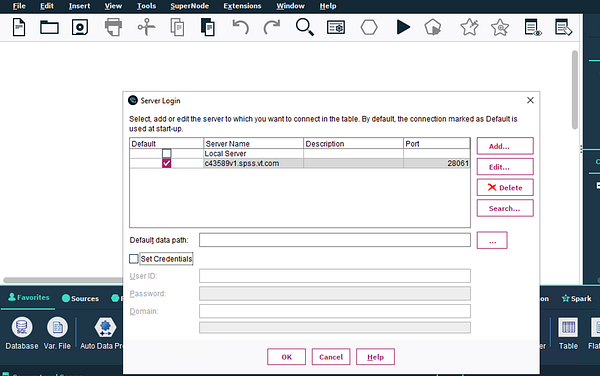The height and width of the screenshot is (376, 600).
Task: Click the preview list with eye icon
Action: pyautogui.click(x=532, y=27)
